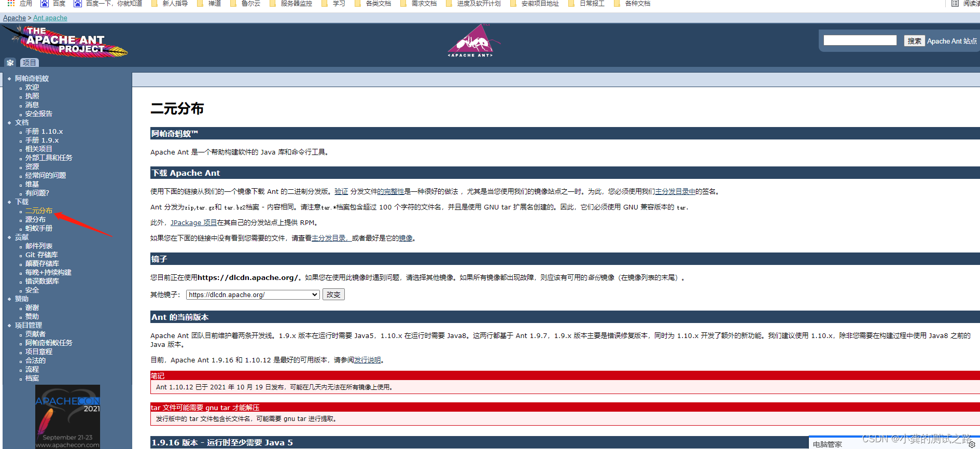
Task: Open the 鲁尔云 bookmark folder
Action: pos(245,3)
